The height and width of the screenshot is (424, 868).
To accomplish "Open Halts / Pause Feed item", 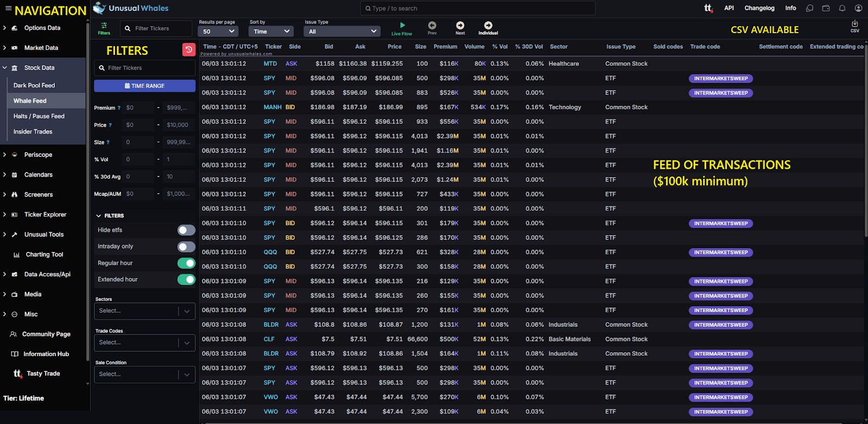I will [39, 116].
